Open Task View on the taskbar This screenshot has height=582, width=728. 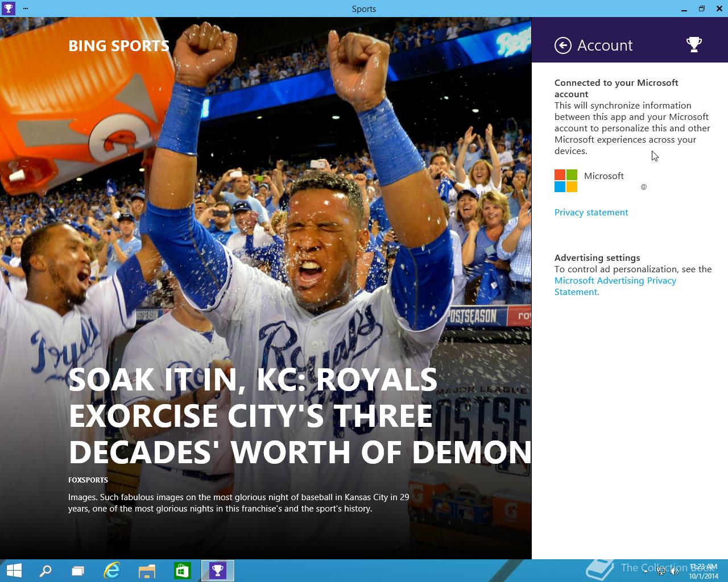(78, 571)
